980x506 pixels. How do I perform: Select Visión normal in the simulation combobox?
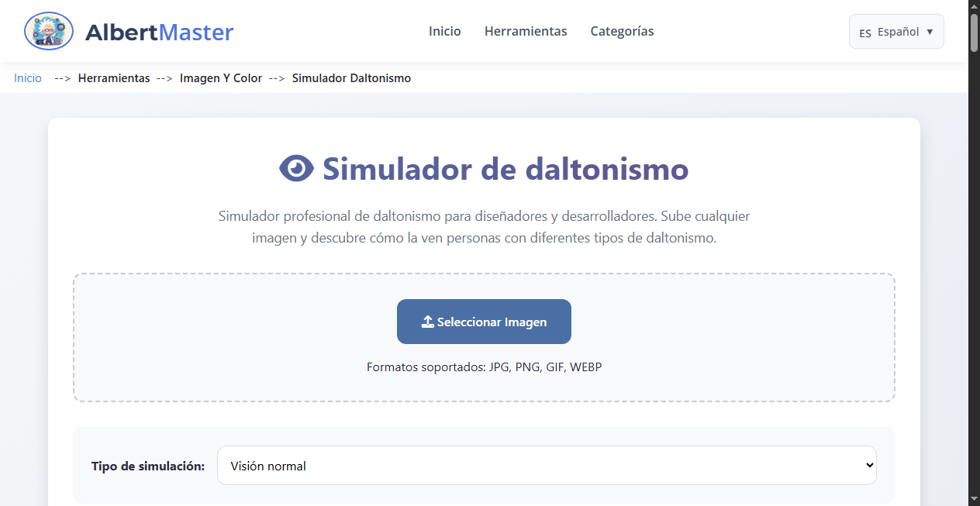tap(547, 465)
